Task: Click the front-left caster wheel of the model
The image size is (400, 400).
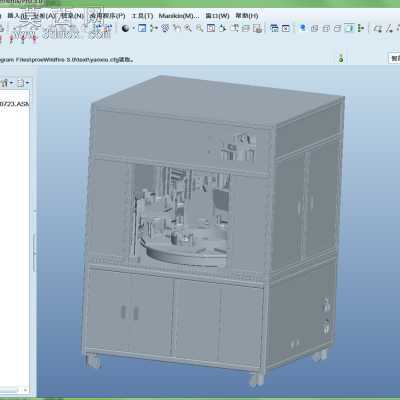Action: pos(94,361)
